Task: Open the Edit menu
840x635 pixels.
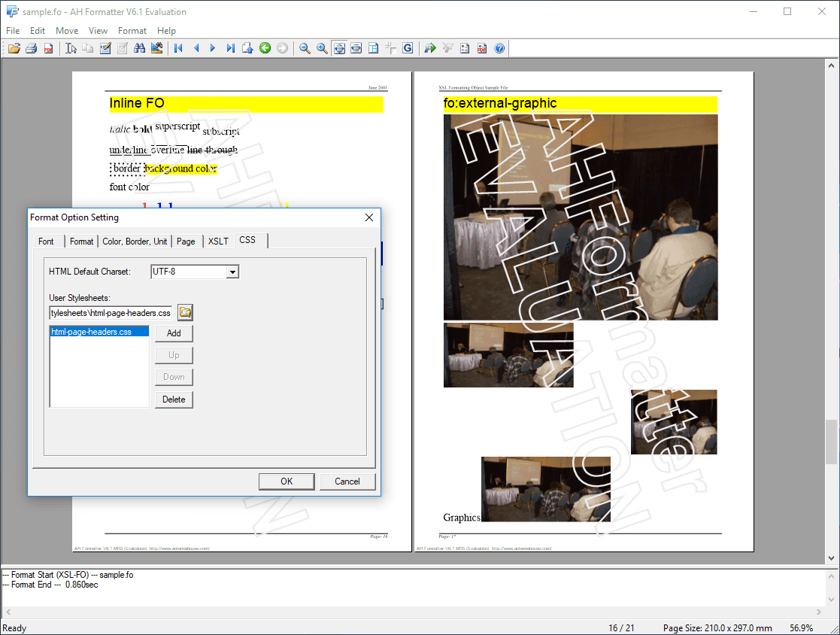Action: (x=38, y=31)
